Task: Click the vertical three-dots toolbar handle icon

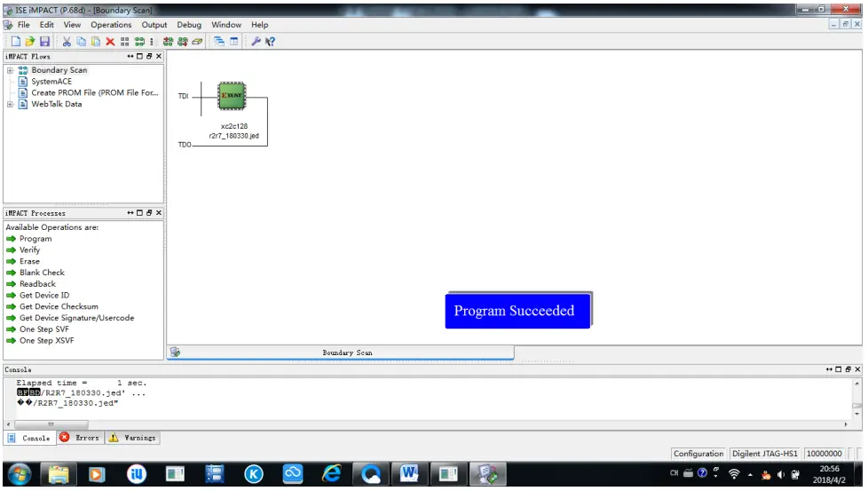Action: click(151, 42)
